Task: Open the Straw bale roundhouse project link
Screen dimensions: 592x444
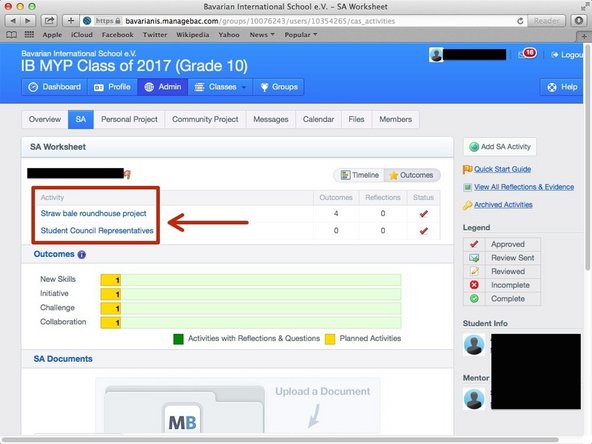Action: [93, 214]
